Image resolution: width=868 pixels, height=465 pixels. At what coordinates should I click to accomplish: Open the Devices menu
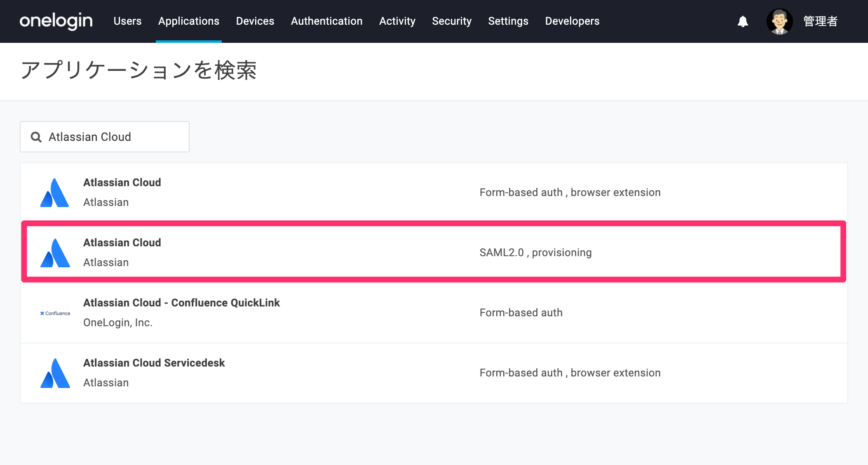[x=255, y=21]
